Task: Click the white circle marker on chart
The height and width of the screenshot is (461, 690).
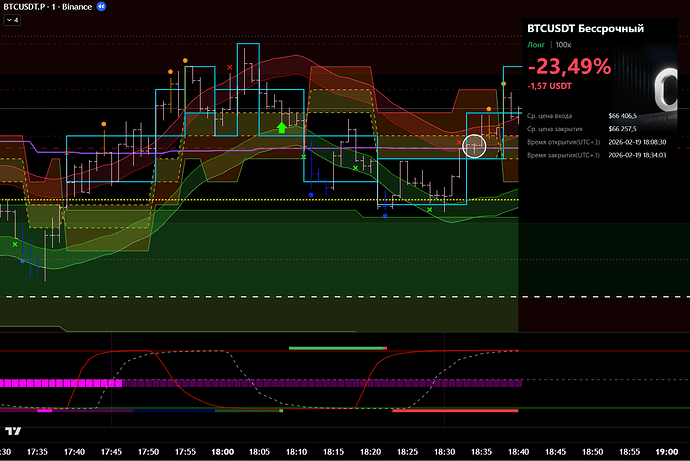Action: click(x=475, y=146)
